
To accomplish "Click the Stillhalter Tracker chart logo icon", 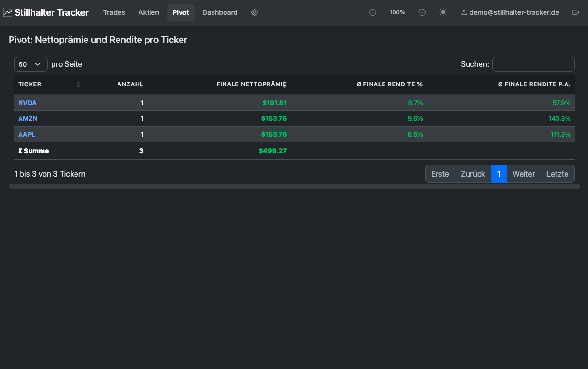I will click(8, 13).
